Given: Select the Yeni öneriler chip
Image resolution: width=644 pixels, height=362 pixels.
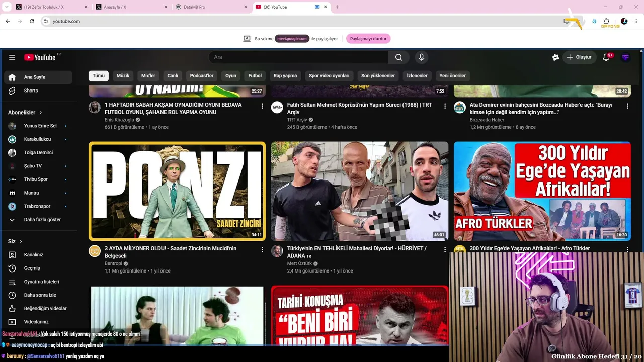Looking at the screenshot, I should (453, 76).
